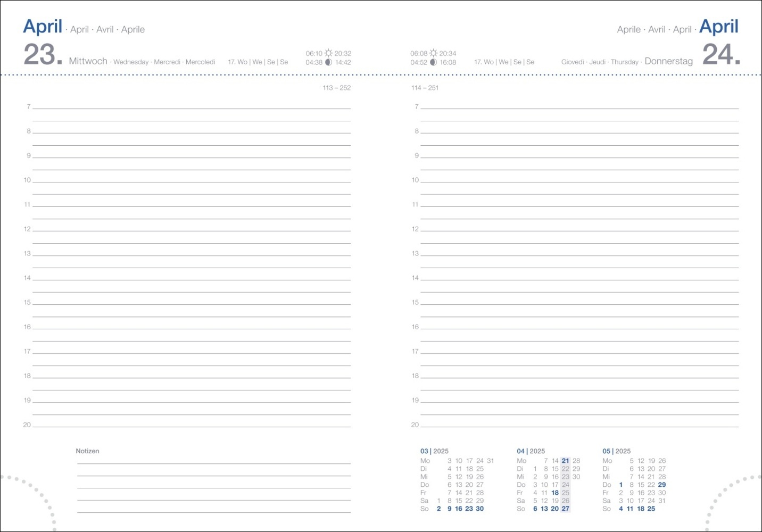The width and height of the screenshot is (762, 532).
Task: Click the week label beside Mercoledì
Action: (258, 62)
